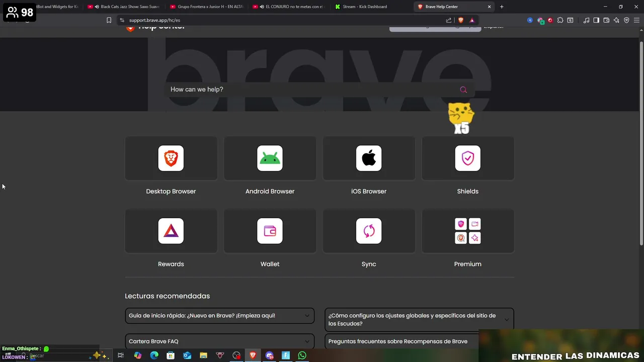This screenshot has height=362, width=644.
Task: Open Microsoft Store from the taskbar
Action: 171,355
